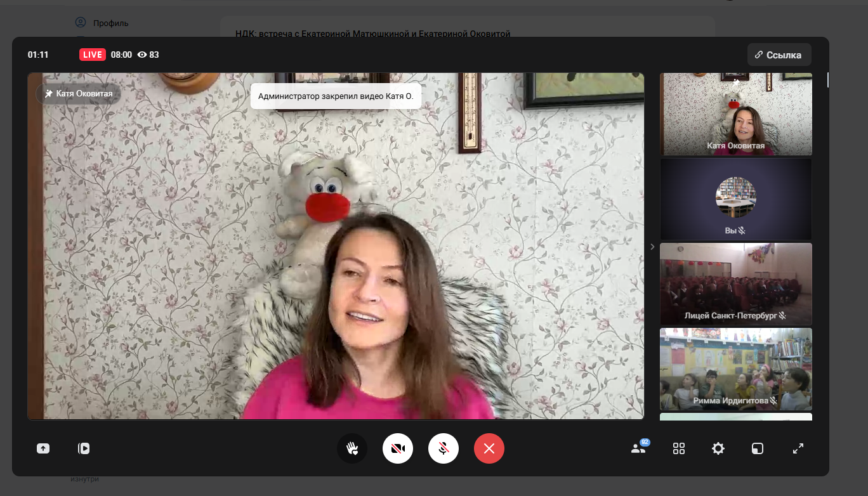Open the video playback icon in bottom bar
This screenshot has height=496, width=868.
pyautogui.click(x=84, y=448)
